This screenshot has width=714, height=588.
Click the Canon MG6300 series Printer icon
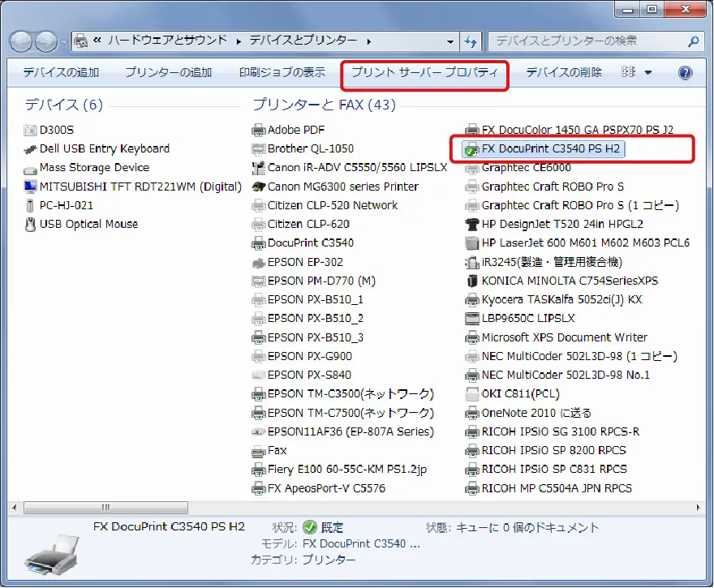click(259, 187)
